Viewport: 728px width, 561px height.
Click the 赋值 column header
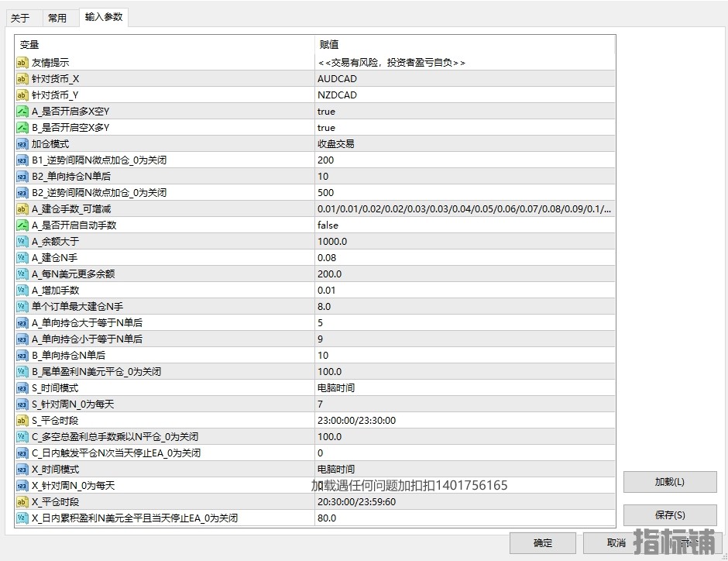[465, 45]
